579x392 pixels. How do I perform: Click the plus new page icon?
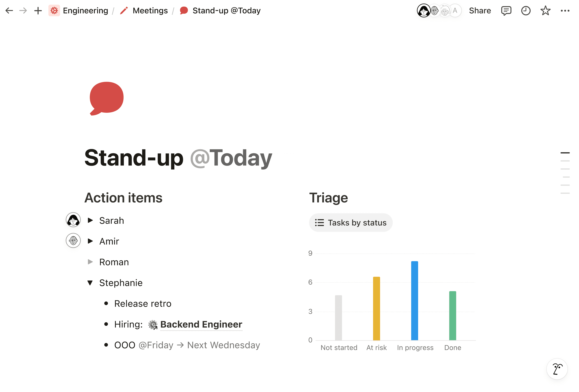click(x=38, y=10)
